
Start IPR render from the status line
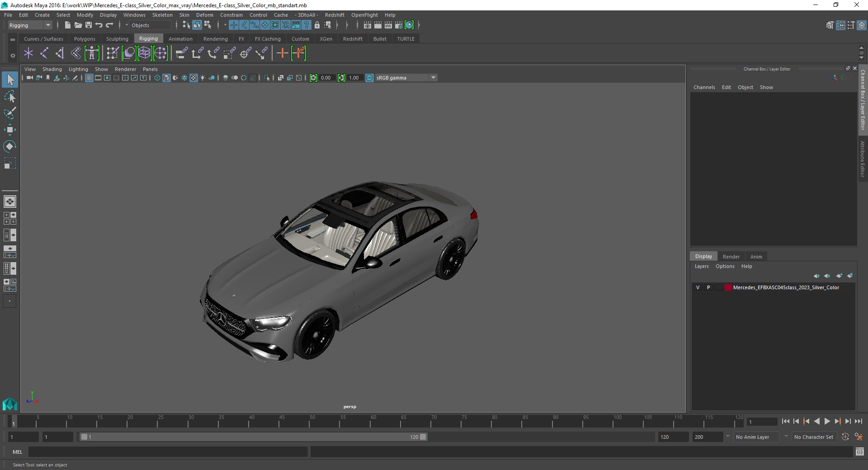[388, 25]
